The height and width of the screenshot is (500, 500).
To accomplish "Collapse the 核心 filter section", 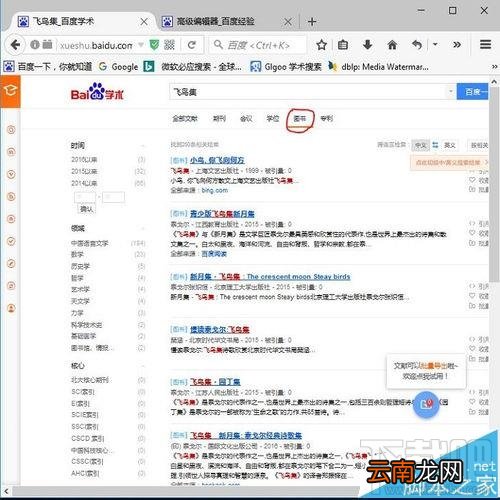I will 142,366.
